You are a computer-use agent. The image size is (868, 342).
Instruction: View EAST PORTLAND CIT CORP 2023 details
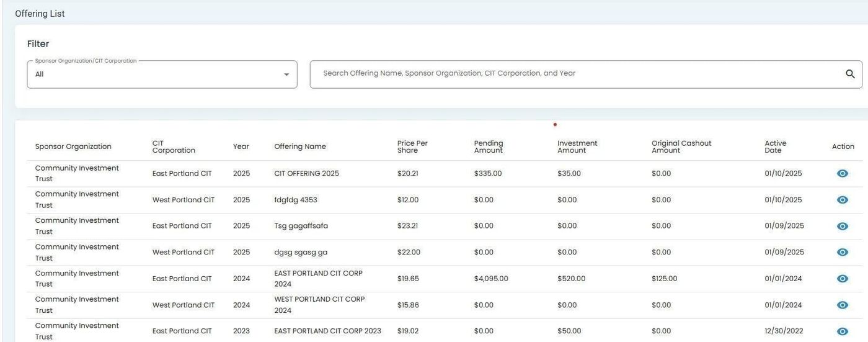point(842,331)
